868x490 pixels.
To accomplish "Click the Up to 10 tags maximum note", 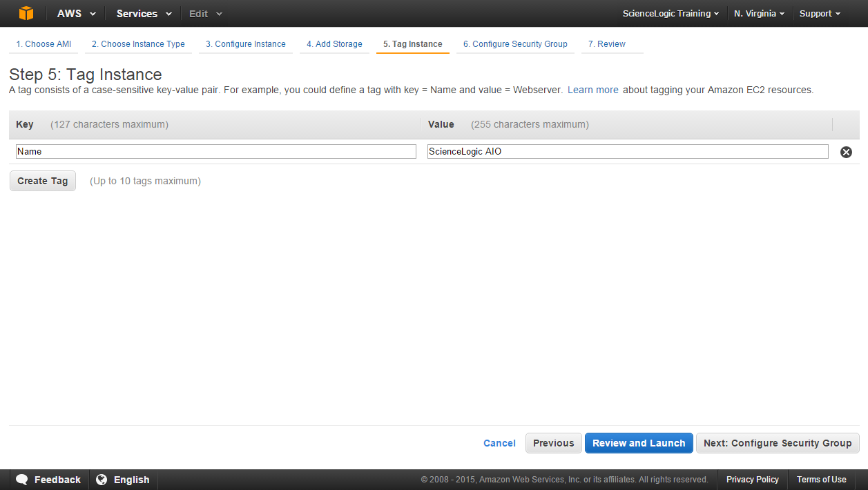I will [x=145, y=181].
